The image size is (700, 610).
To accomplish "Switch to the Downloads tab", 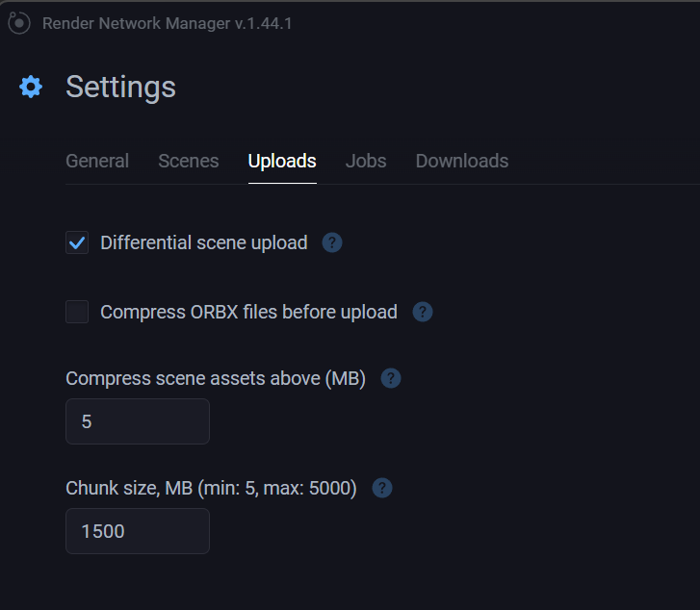I will pyautogui.click(x=462, y=161).
